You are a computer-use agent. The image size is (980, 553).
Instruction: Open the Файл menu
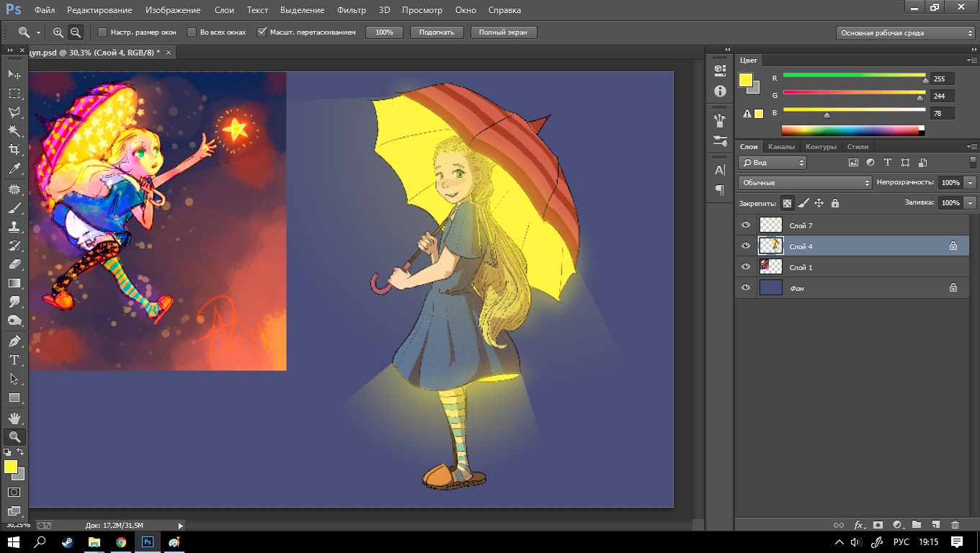click(45, 10)
